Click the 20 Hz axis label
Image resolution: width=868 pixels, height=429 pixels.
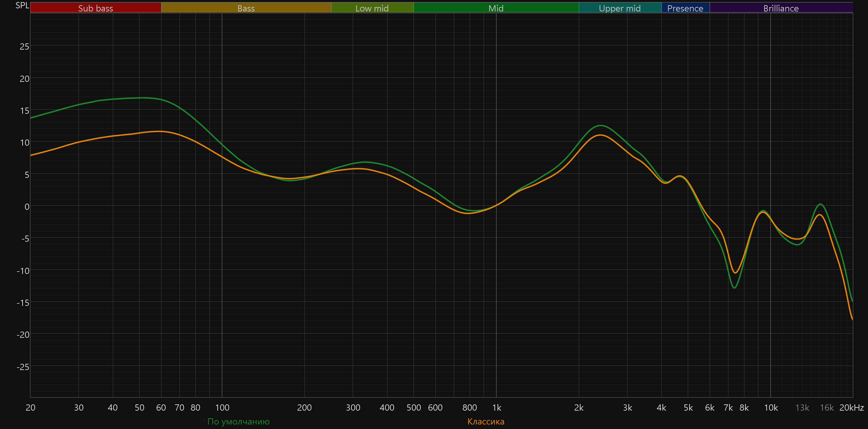tap(31, 407)
